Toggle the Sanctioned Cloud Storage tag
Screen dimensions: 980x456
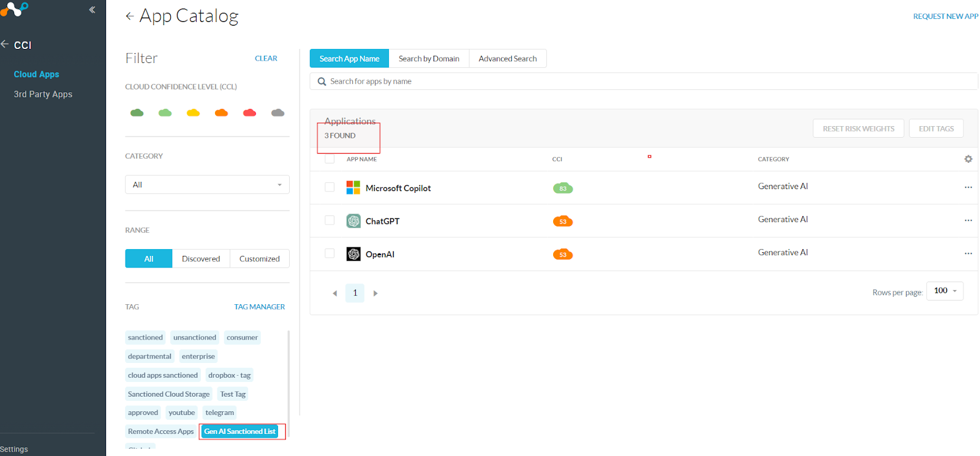tap(168, 394)
